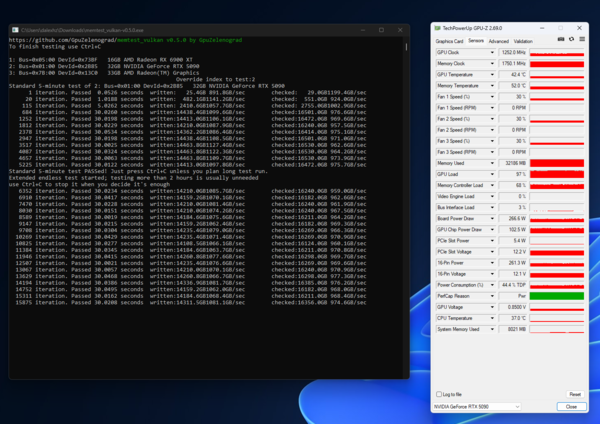Minimize the GPU-Z window
Viewport: 600px width, 424px height.
pos(542,28)
